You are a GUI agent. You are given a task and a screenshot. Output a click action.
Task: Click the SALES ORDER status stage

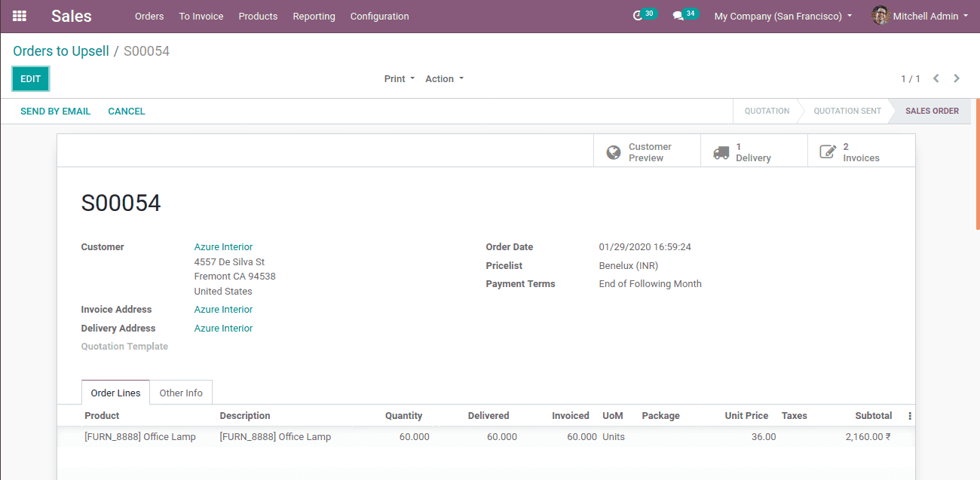point(932,111)
